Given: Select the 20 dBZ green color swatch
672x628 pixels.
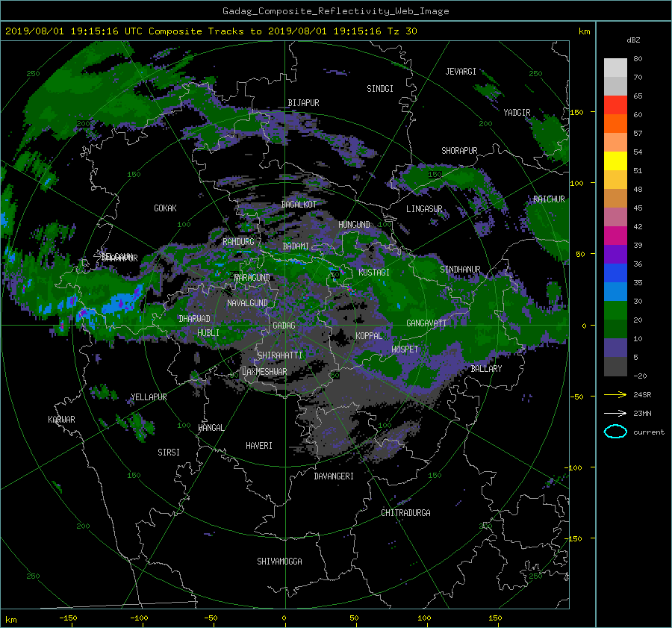Looking at the screenshot, I should (x=615, y=310).
